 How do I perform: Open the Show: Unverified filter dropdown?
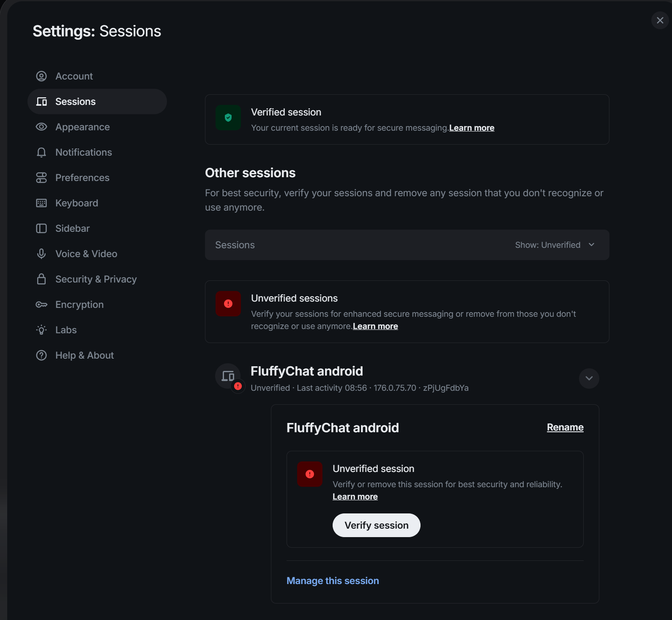point(555,245)
